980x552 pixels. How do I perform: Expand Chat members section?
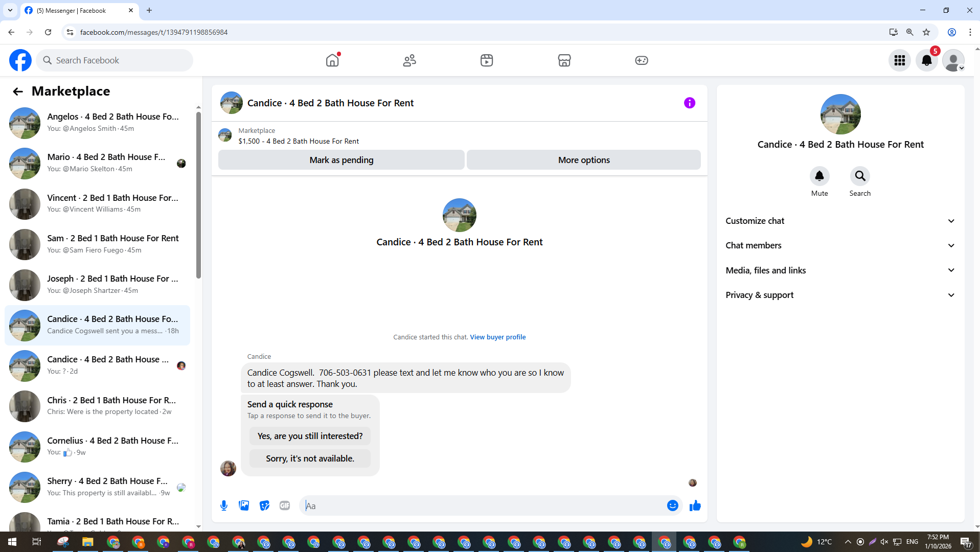840,245
